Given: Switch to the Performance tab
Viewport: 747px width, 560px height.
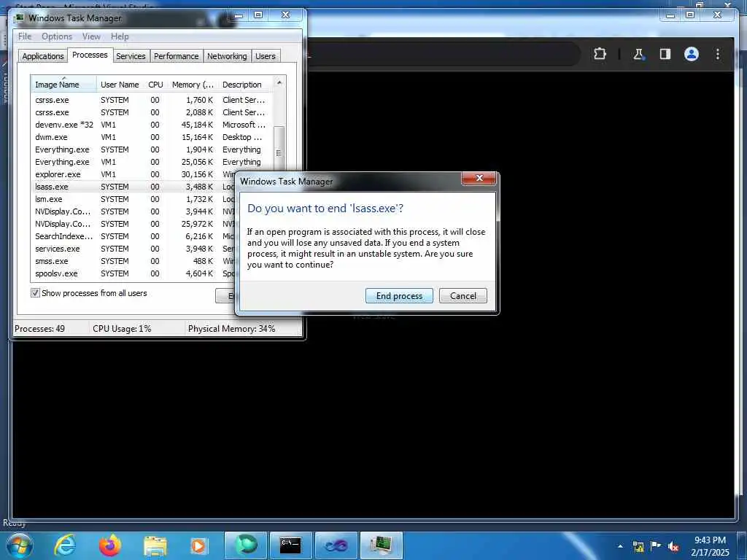Looking at the screenshot, I should [x=176, y=56].
